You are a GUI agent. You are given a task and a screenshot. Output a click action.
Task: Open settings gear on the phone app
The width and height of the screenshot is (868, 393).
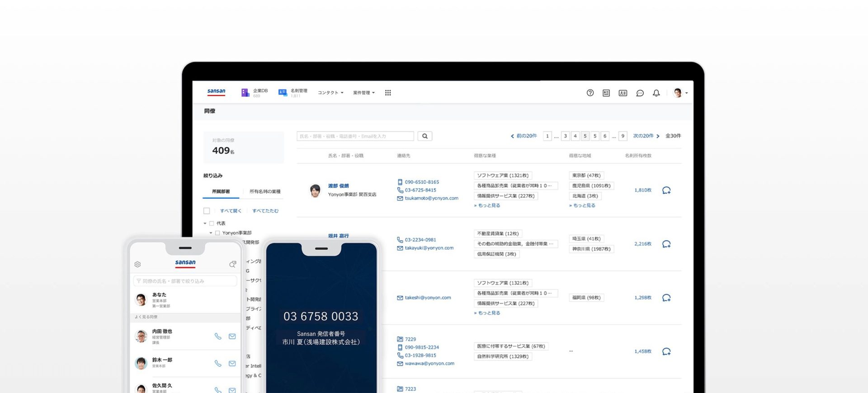(x=137, y=264)
